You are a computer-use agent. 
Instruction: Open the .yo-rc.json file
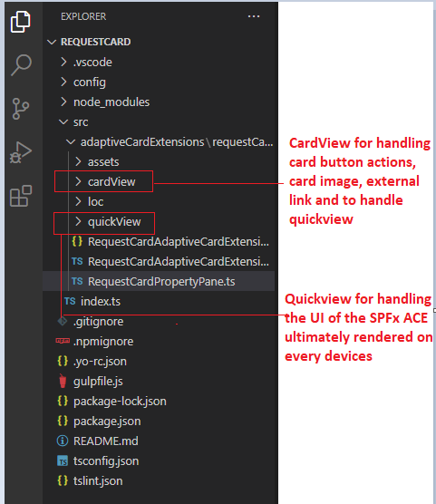click(100, 362)
